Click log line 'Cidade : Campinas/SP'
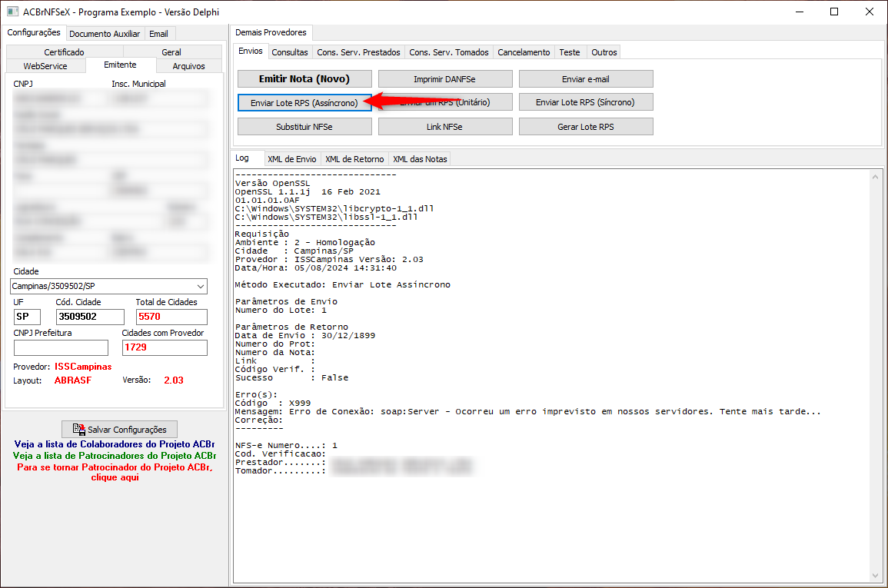888x588 pixels. point(294,251)
